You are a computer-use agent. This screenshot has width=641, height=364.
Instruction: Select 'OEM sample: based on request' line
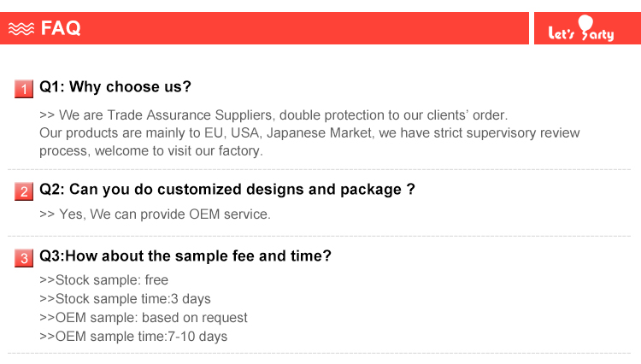144,318
